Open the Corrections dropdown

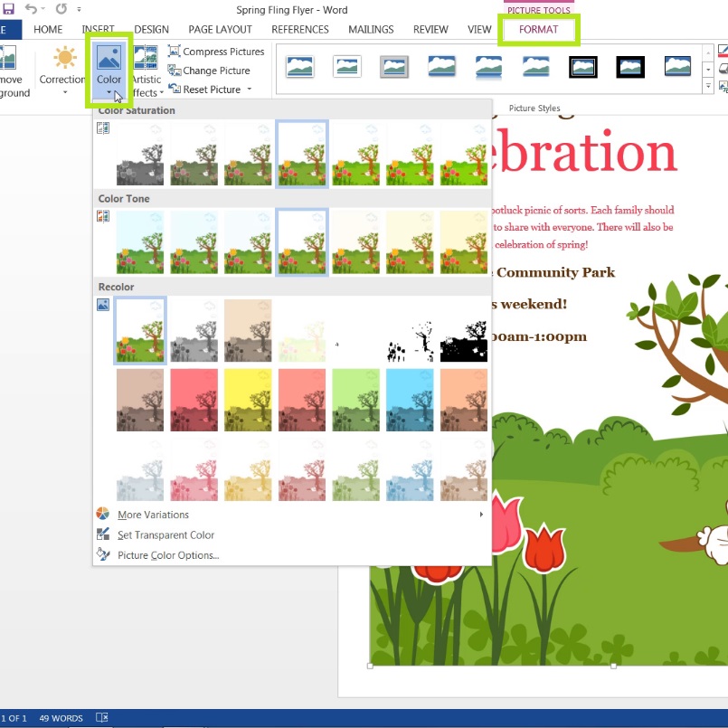[63, 71]
